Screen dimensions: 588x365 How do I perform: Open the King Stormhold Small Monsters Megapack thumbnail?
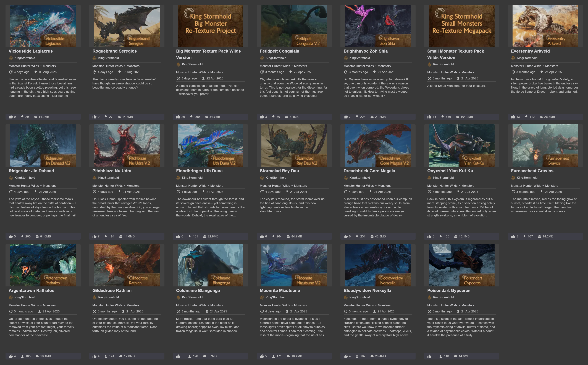click(x=461, y=26)
